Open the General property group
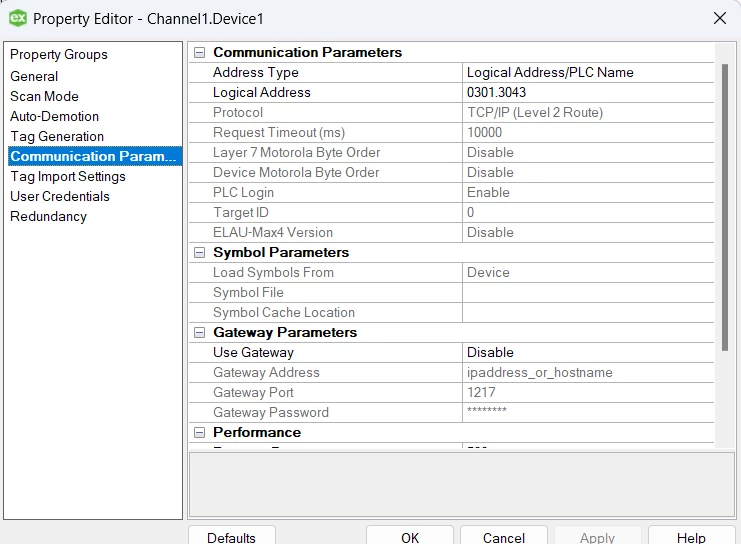This screenshot has width=741, height=544. [34, 76]
